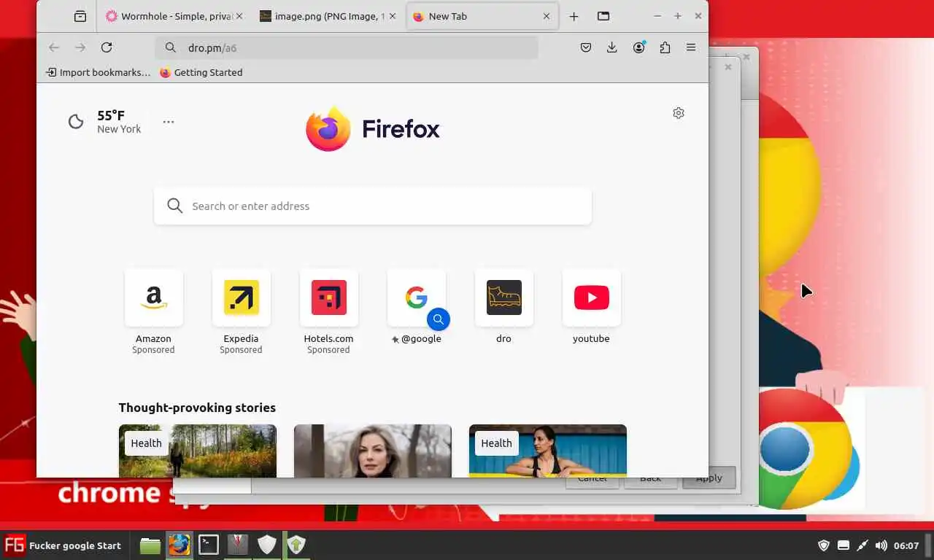934x560 pixels.
Task: Open the weather options three-dot menu
Action: coord(169,122)
